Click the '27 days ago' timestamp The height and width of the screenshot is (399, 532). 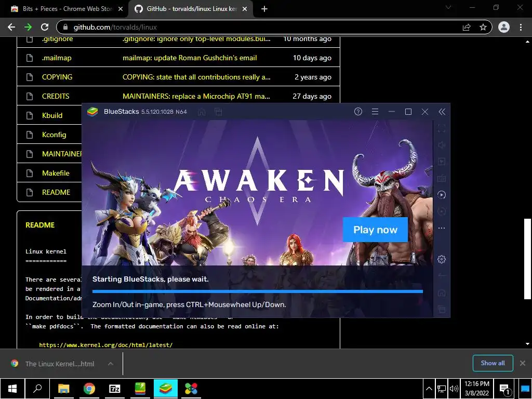[312, 96]
